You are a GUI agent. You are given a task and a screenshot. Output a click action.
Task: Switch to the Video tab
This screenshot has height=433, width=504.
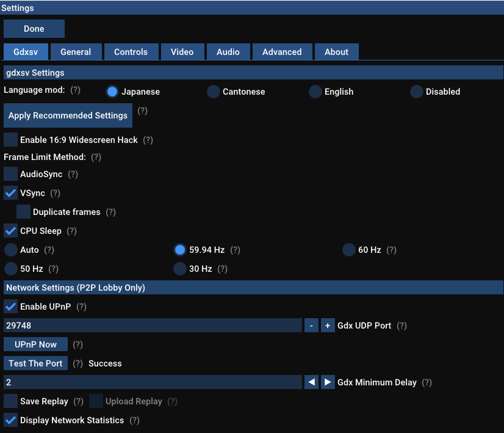pyautogui.click(x=182, y=52)
